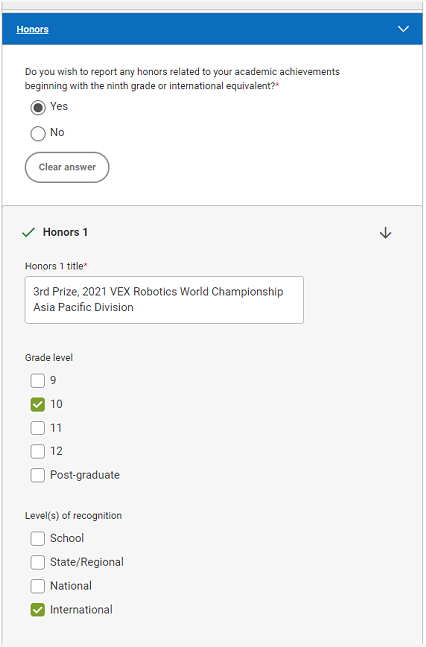Select the Yes radio button
The width and height of the screenshot is (426, 647).
pyautogui.click(x=38, y=108)
